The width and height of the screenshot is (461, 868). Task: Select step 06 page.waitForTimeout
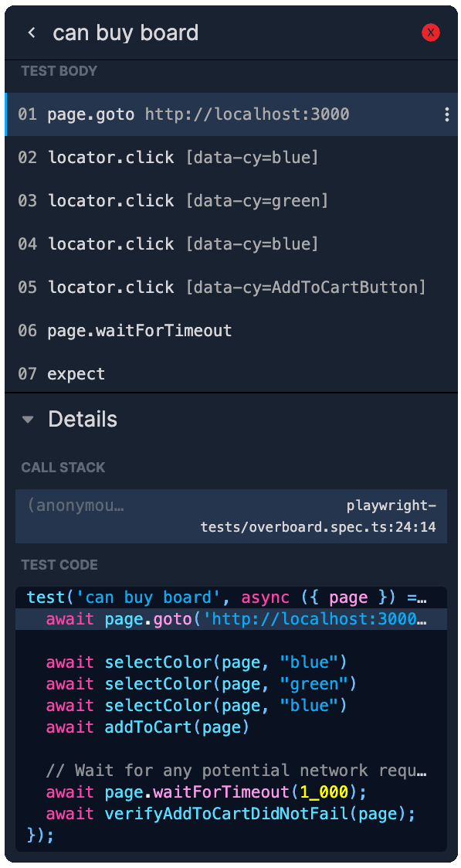coord(139,330)
